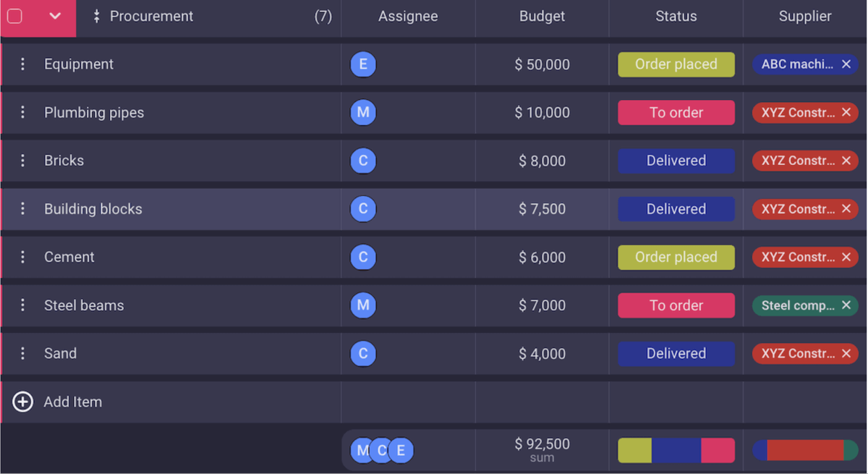Open the three-dot menu on the Equipment row
The image size is (868, 474).
click(x=22, y=64)
